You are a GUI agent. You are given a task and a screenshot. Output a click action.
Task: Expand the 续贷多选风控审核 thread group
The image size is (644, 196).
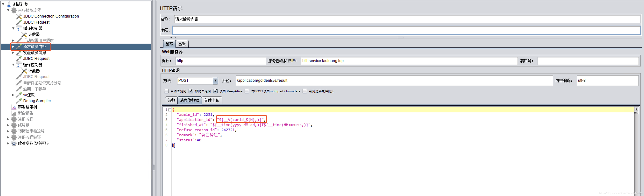click(x=8, y=143)
